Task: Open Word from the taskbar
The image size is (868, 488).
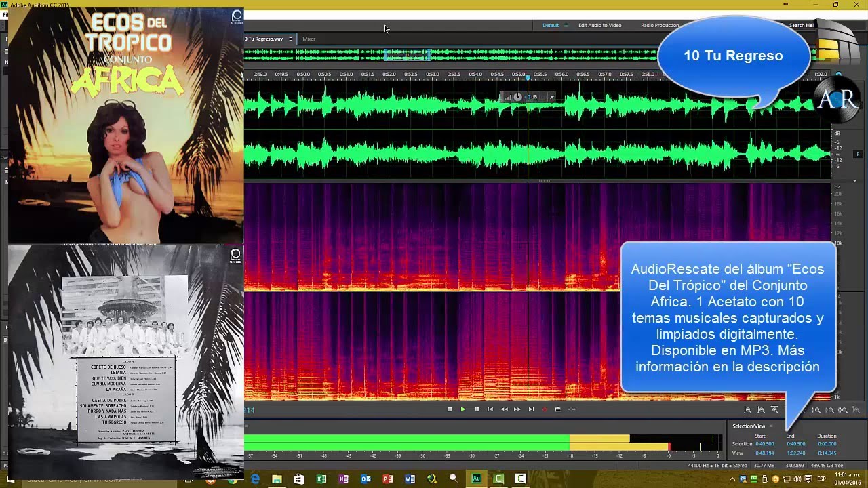Action: pos(410,479)
